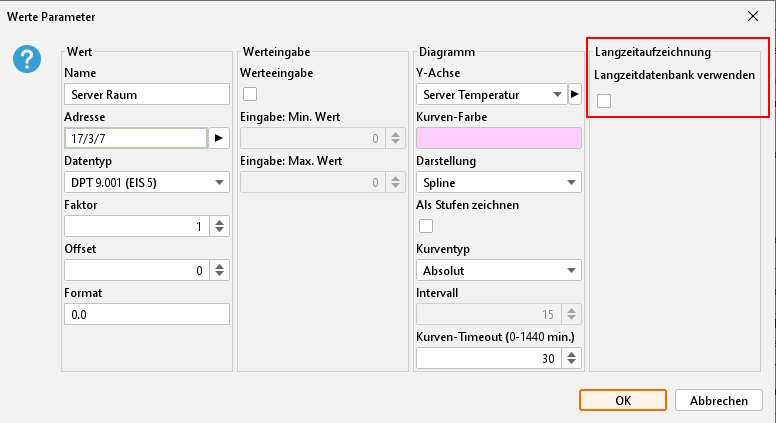This screenshot has width=776, height=423.
Task: Toggle the Als Stufen zeichnen checkbox
Action: tap(424, 226)
